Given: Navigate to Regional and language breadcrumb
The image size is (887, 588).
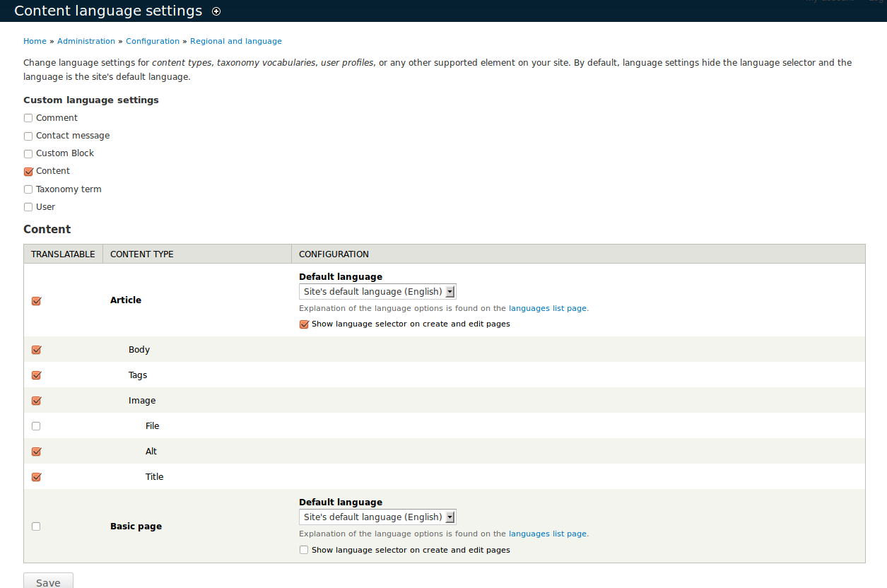Looking at the screenshot, I should click(236, 41).
